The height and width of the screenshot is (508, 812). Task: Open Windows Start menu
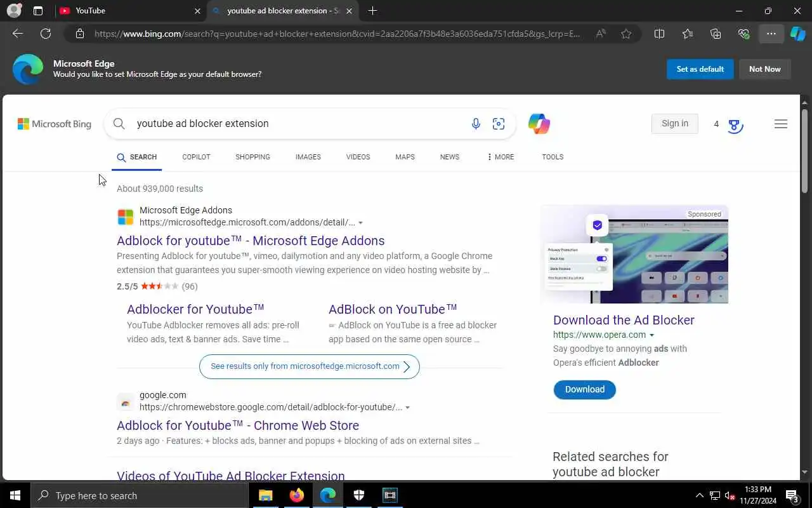pyautogui.click(x=15, y=495)
